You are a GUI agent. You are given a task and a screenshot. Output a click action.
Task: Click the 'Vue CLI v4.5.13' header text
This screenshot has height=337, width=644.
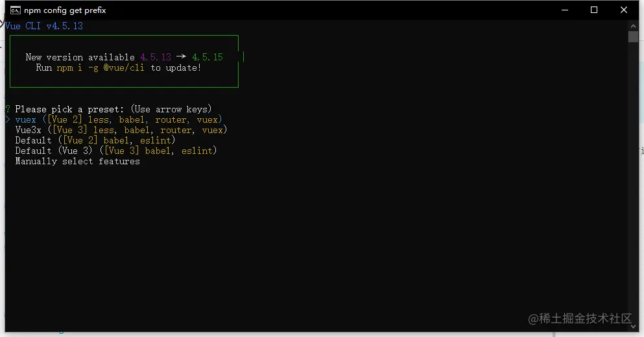(44, 26)
